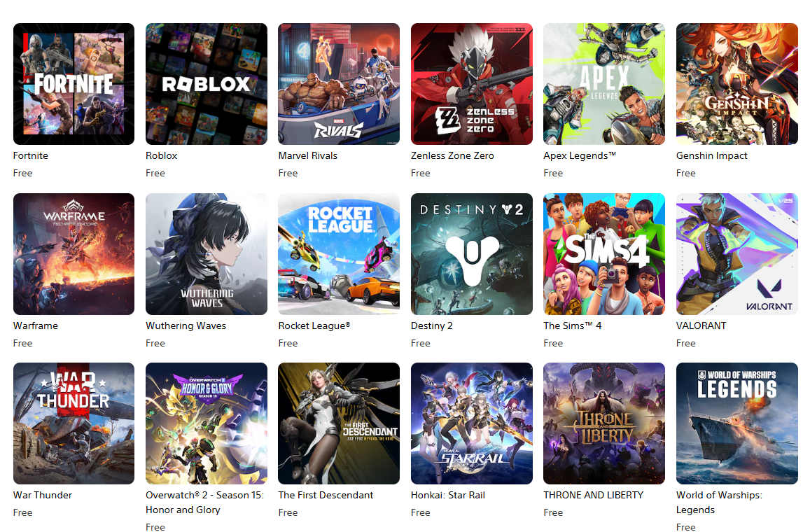
Task: Click the Wuthering Waves title link
Action: tap(186, 326)
